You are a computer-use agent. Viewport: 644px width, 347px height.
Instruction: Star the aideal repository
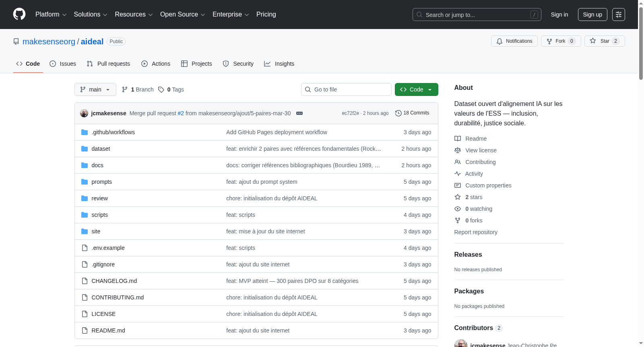pyautogui.click(x=605, y=41)
